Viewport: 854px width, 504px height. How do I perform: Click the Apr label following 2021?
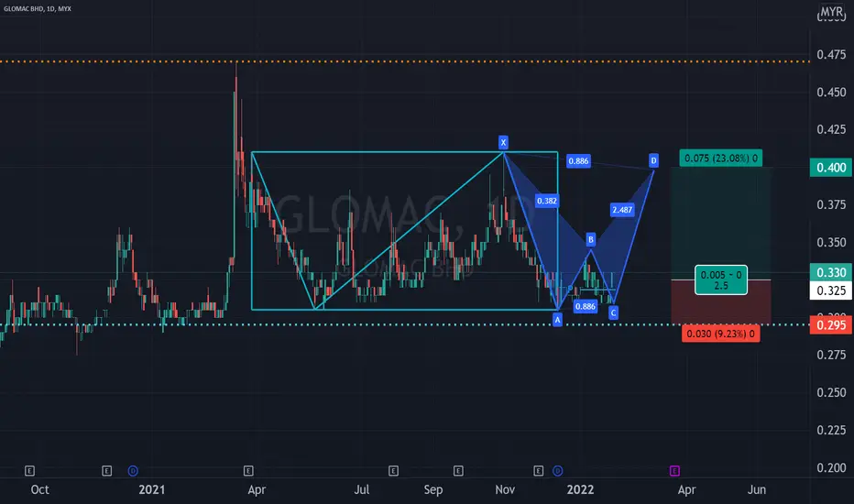click(257, 489)
